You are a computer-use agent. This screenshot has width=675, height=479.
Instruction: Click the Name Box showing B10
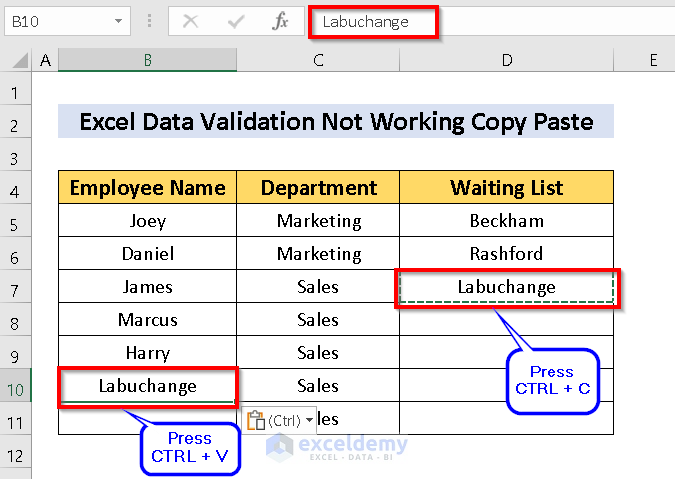pos(68,21)
